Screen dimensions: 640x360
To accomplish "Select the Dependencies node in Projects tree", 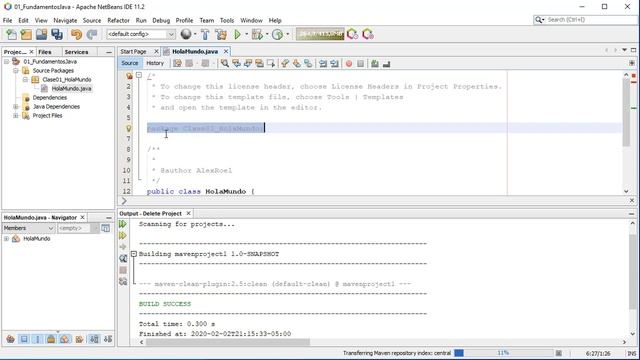I will click(50, 98).
